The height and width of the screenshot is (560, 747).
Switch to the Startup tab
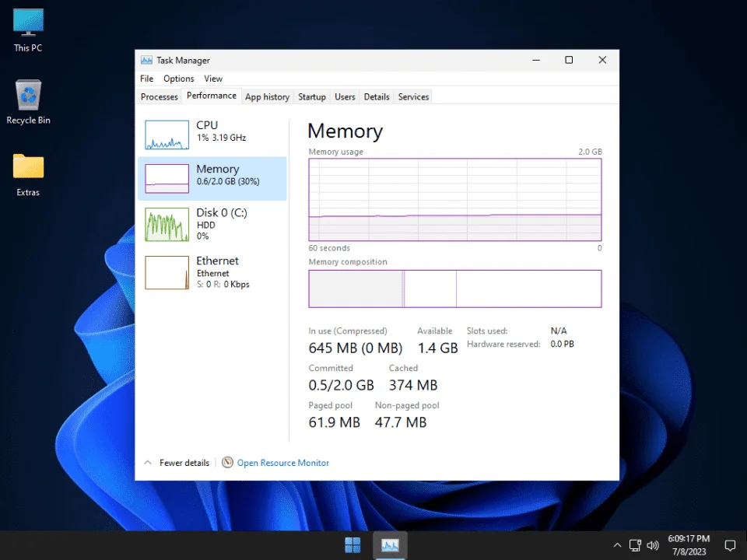[x=312, y=96]
